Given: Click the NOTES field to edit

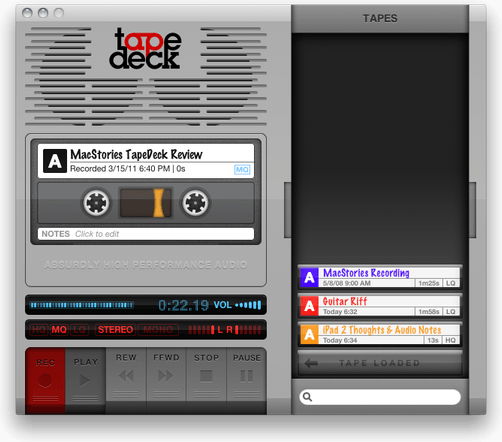Looking at the screenshot, I should pyautogui.click(x=146, y=234).
